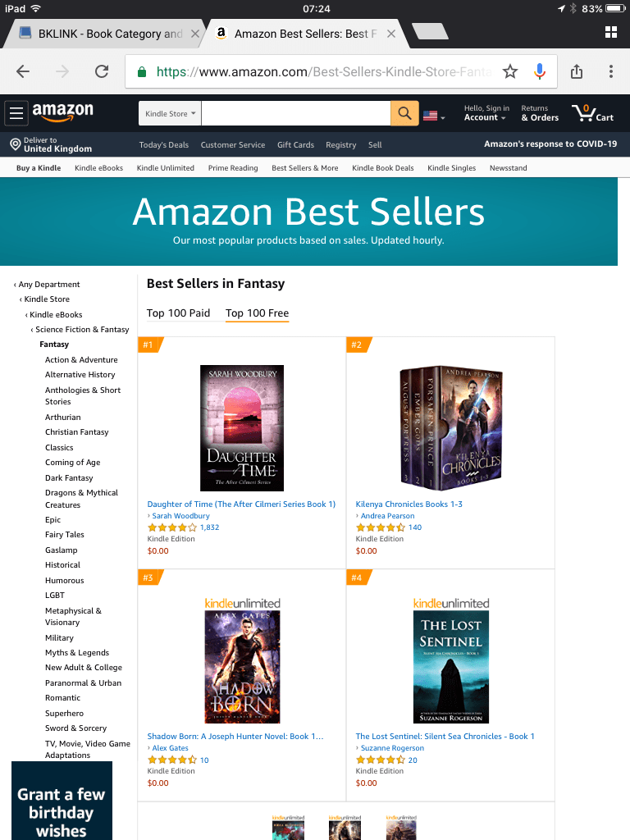The height and width of the screenshot is (840, 630).
Task: Open Daughter of Time book title link
Action: 241,504
